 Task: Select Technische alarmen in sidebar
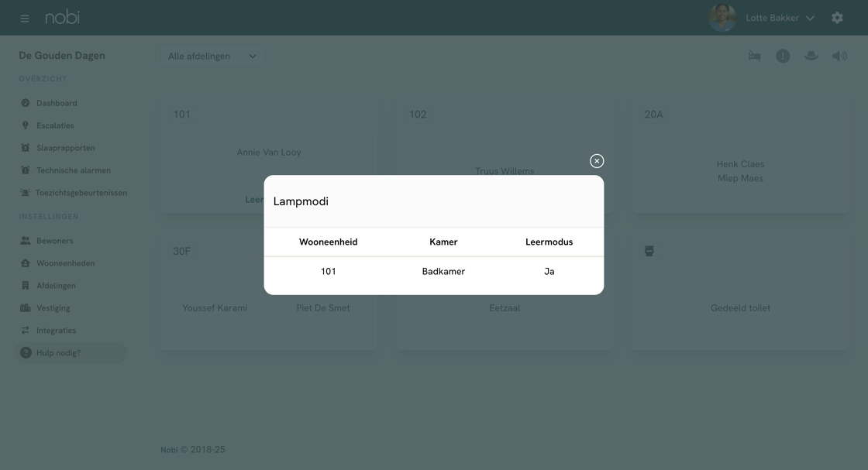click(73, 170)
